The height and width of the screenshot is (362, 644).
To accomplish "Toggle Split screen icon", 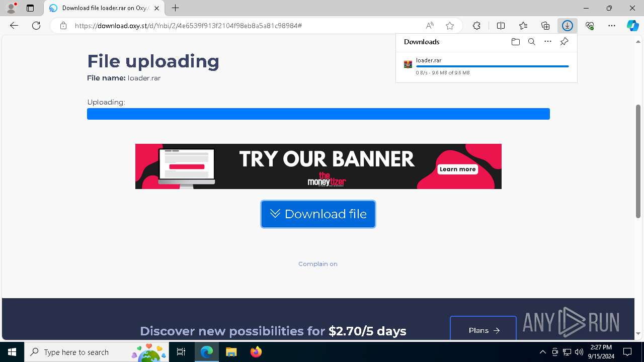I will click(501, 26).
